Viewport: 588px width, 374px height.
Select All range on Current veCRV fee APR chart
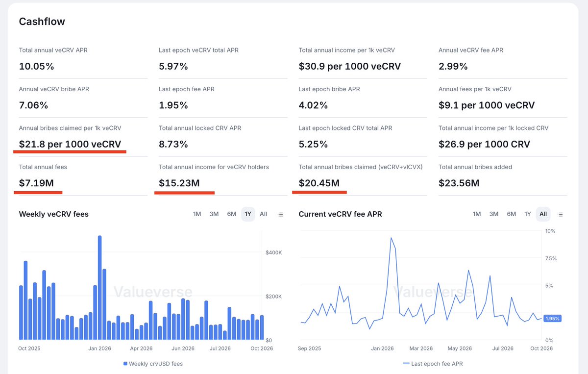543,214
